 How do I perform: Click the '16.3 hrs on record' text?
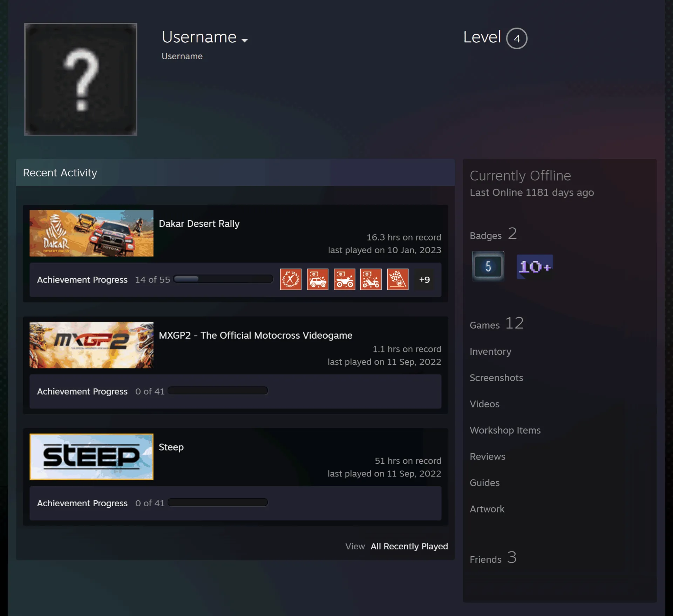pos(404,237)
